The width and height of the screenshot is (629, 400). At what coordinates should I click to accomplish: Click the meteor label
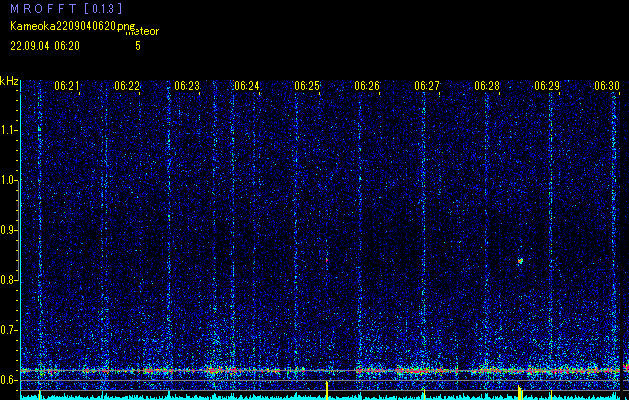pyautogui.click(x=142, y=32)
